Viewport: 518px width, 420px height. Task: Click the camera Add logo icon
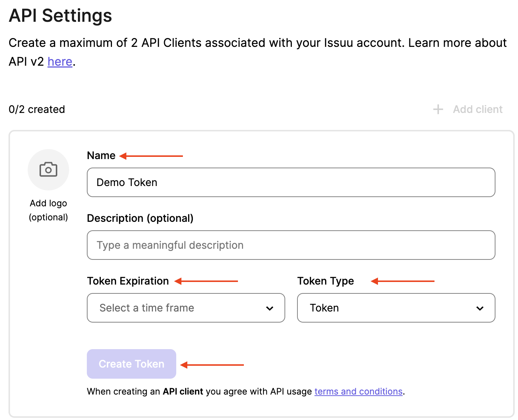tap(48, 169)
